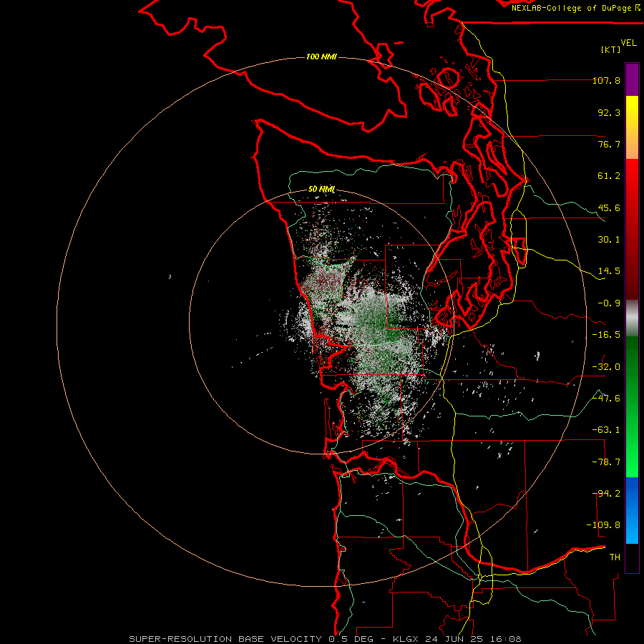This screenshot has height=644, width=644.
Task: Select the -47.6 scale value
Action: click(606, 399)
